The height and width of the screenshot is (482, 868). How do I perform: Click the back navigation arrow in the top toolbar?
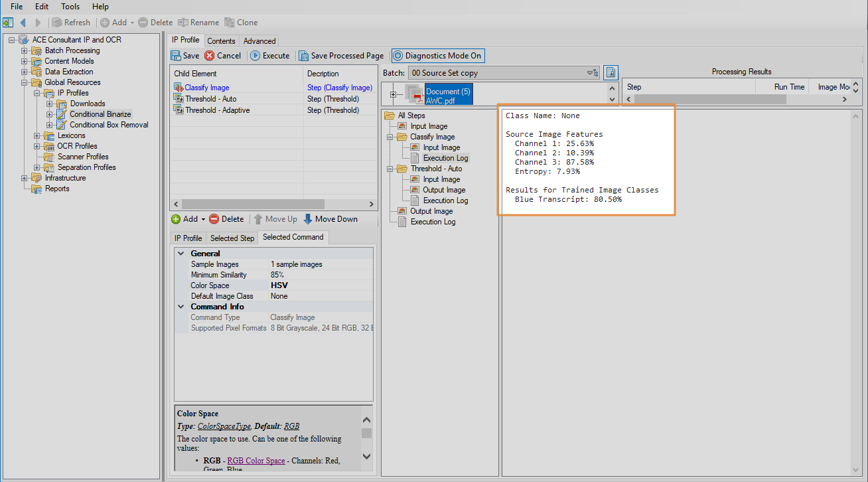tap(23, 23)
